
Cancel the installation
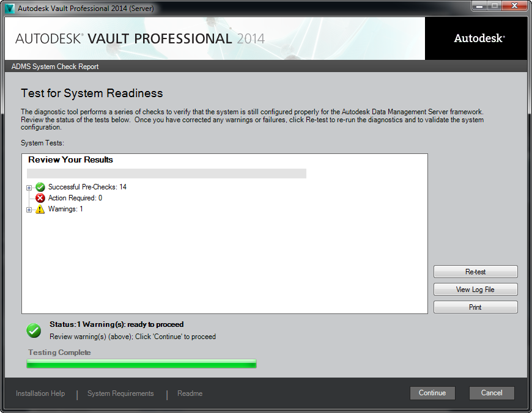(x=492, y=393)
